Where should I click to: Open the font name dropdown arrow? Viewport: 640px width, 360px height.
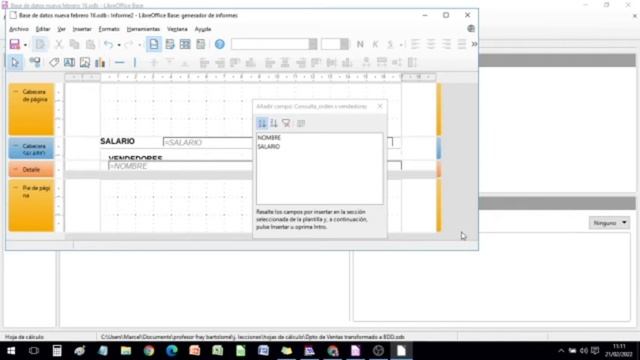(313, 44)
